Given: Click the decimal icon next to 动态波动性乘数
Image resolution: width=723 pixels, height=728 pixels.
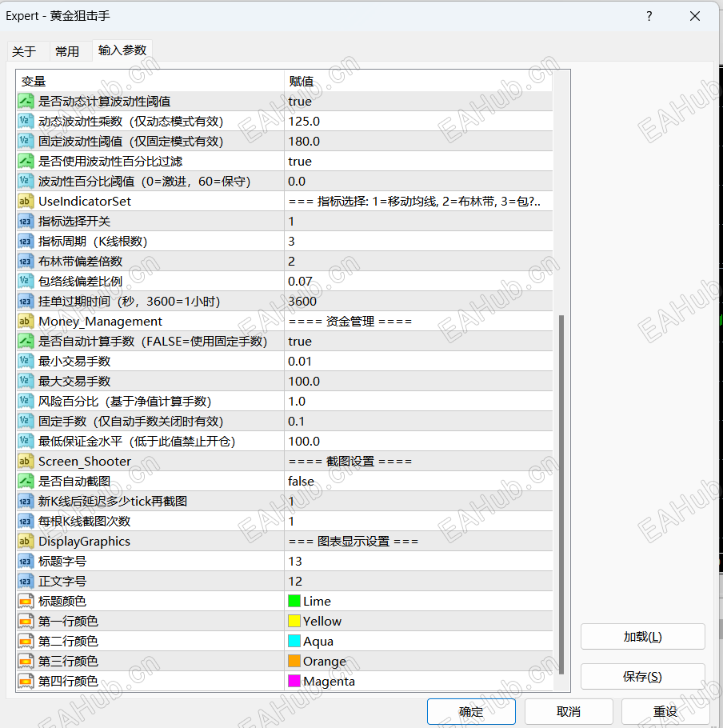Looking at the screenshot, I should point(25,121).
